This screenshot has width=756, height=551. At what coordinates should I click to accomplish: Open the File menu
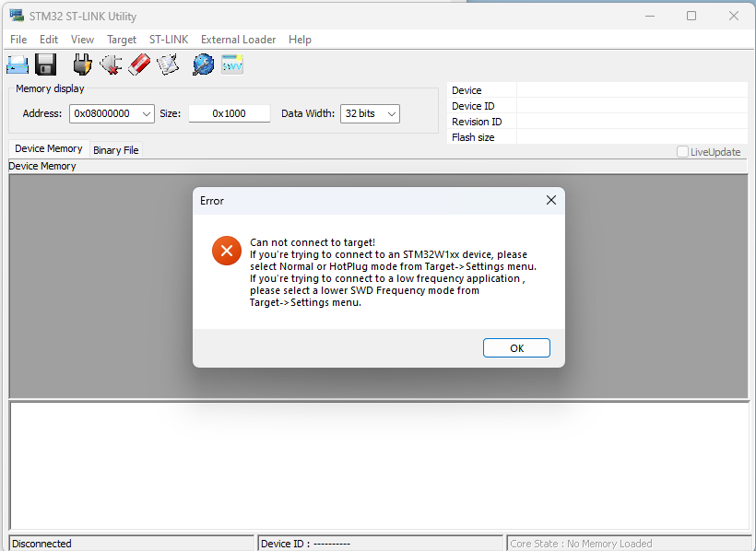click(x=18, y=40)
